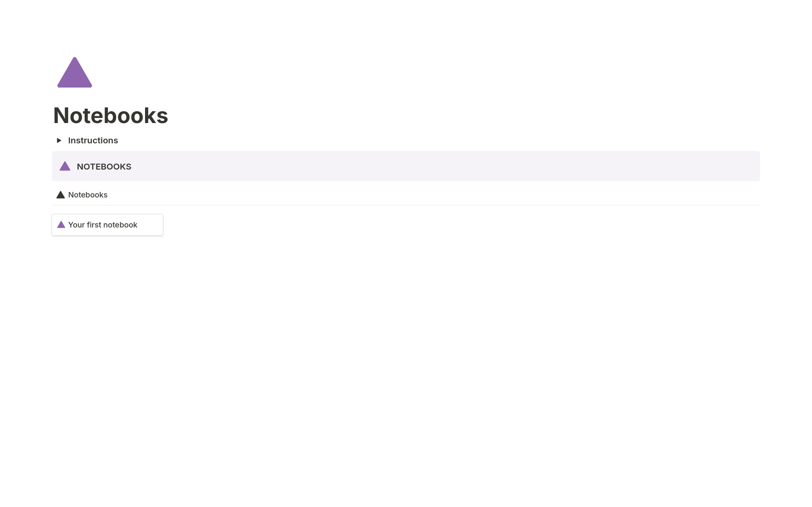The width and height of the screenshot is (812, 507).
Task: Click the black triangle icon beside Notebooks view
Action: coord(60,195)
